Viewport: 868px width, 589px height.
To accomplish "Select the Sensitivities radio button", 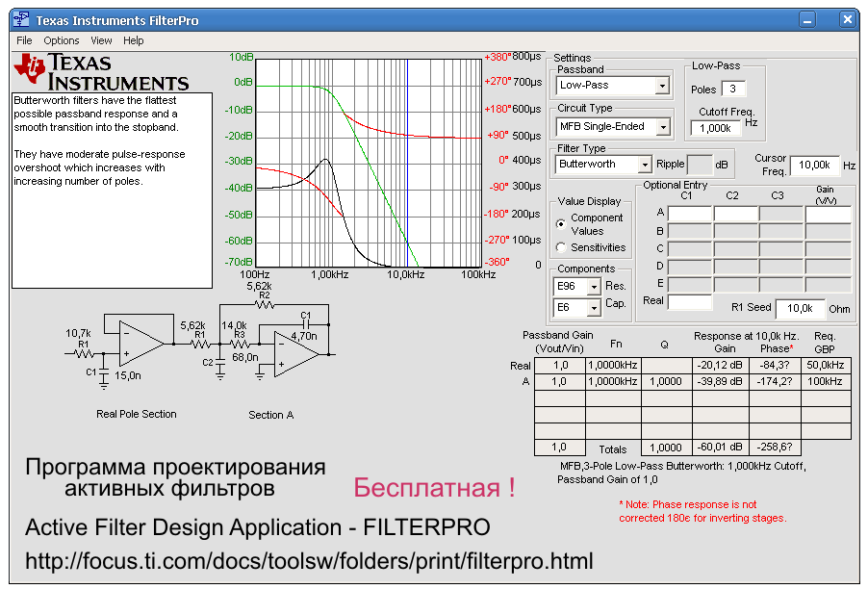I will coord(562,247).
